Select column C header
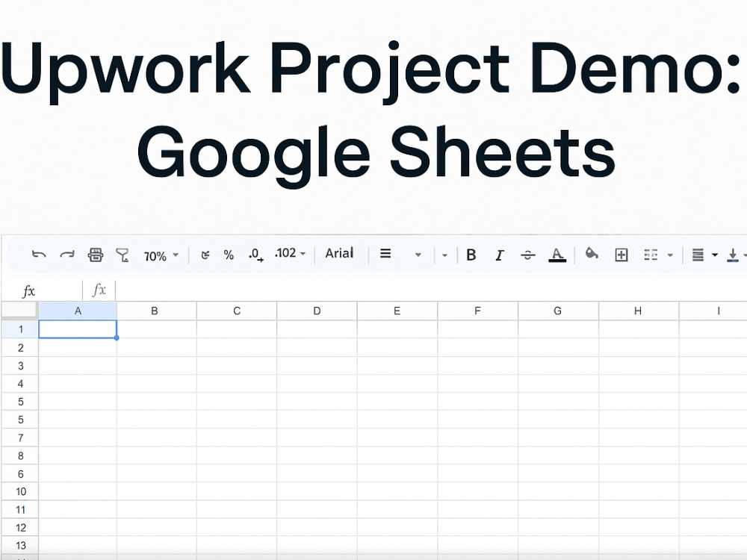Screen dimensions: 747x560 coord(237,311)
